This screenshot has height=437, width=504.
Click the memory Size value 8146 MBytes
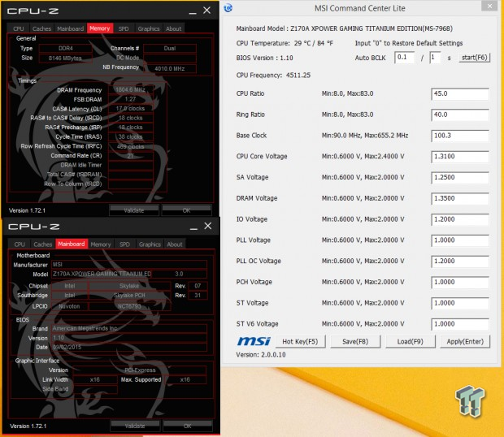tap(66, 58)
